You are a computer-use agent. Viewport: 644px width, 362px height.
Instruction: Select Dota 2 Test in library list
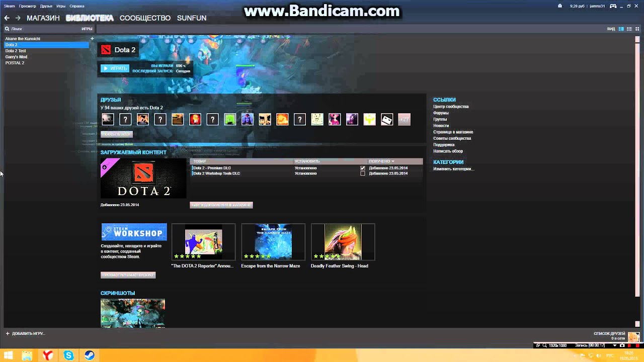(x=16, y=51)
